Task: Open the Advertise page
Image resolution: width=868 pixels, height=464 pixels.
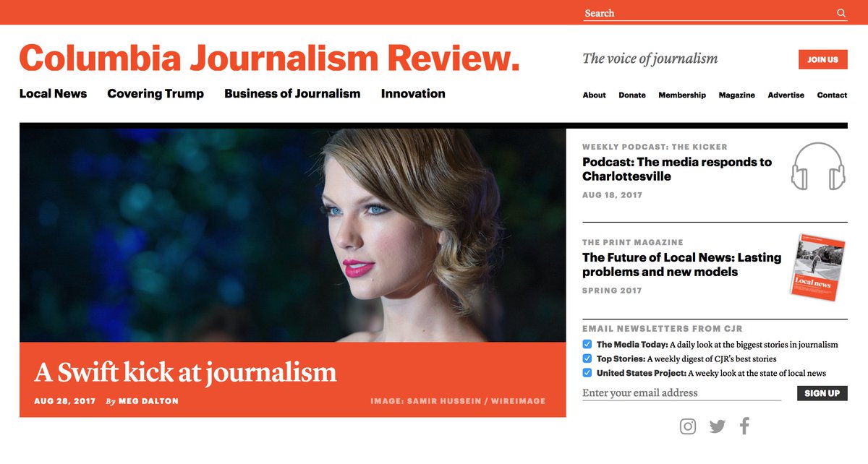Action: [x=786, y=95]
